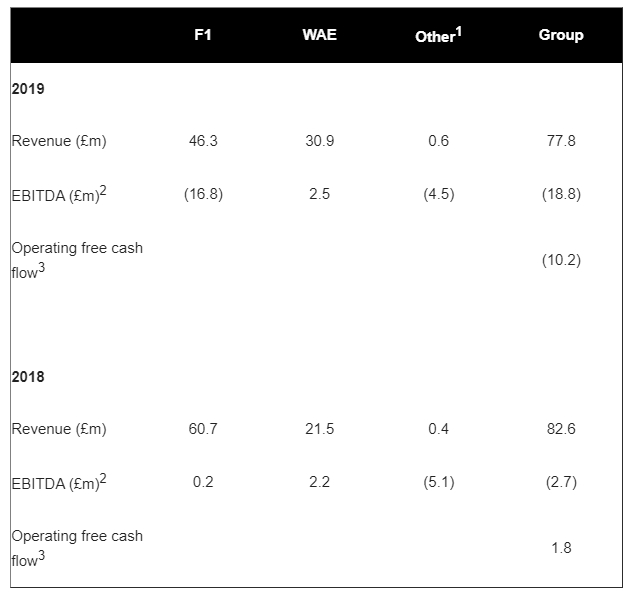Click the 2018 year row label

(x=28, y=377)
